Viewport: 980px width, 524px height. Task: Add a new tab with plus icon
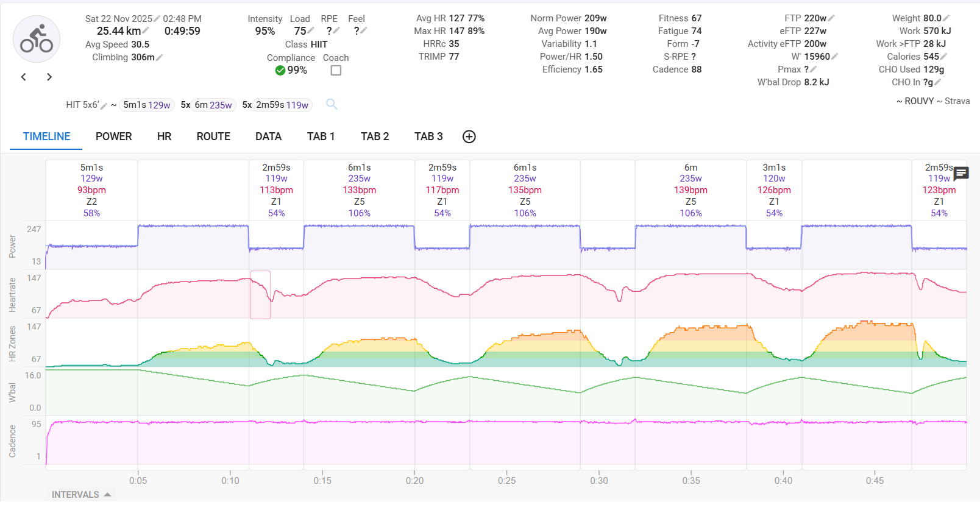(x=469, y=136)
